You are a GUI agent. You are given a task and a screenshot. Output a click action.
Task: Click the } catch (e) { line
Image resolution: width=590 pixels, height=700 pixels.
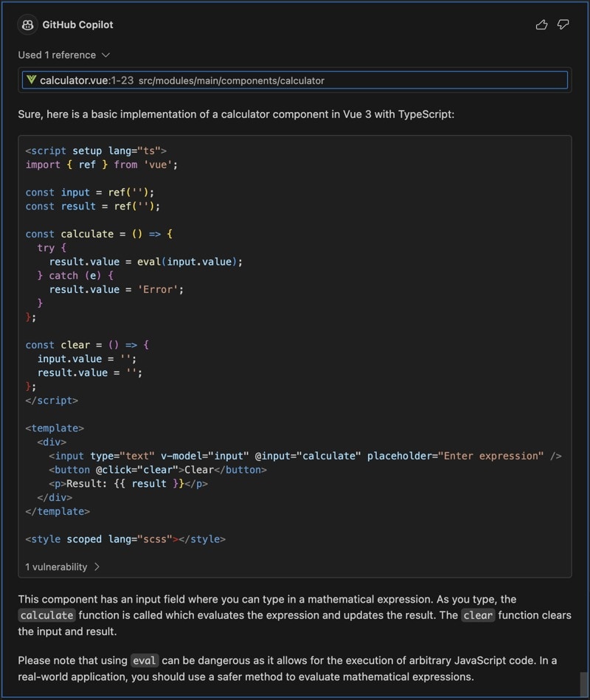[75, 275]
